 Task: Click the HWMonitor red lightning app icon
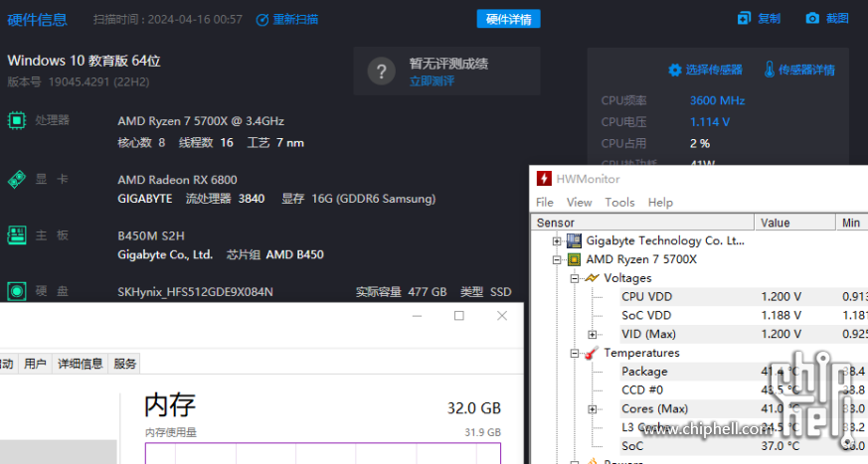[544, 179]
